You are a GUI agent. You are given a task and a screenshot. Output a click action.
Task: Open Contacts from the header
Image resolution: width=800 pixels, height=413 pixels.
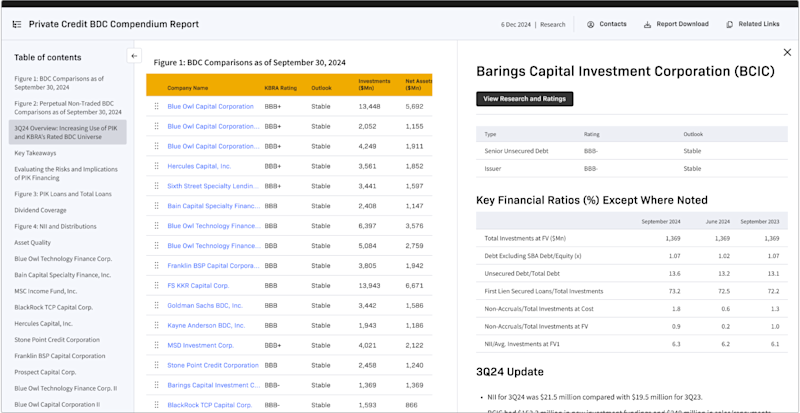coord(607,24)
